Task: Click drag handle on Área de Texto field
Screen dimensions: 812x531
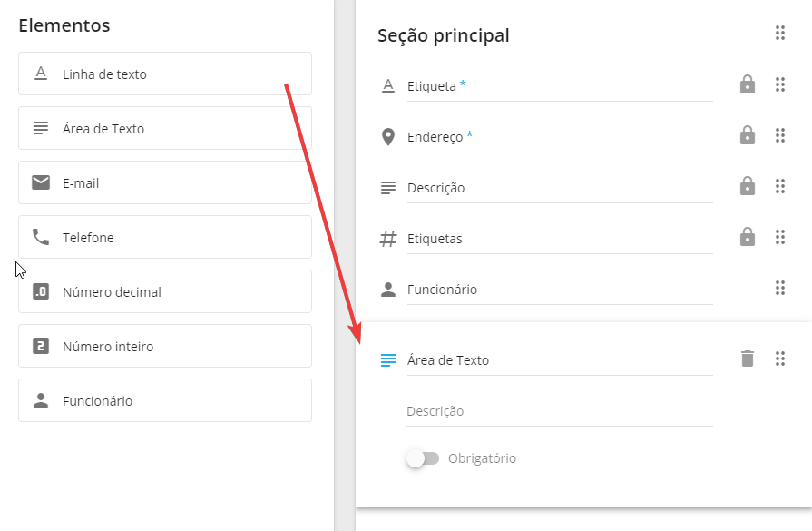Action: 779,359
